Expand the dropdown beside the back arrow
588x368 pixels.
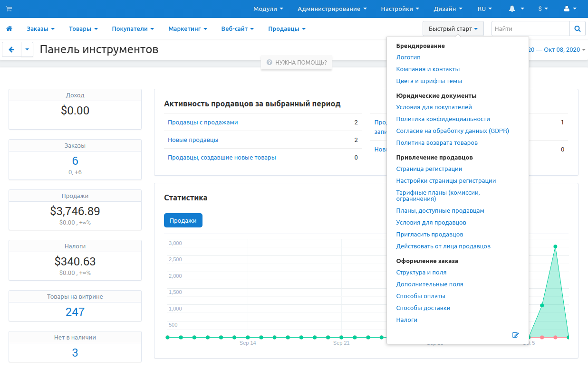click(27, 49)
